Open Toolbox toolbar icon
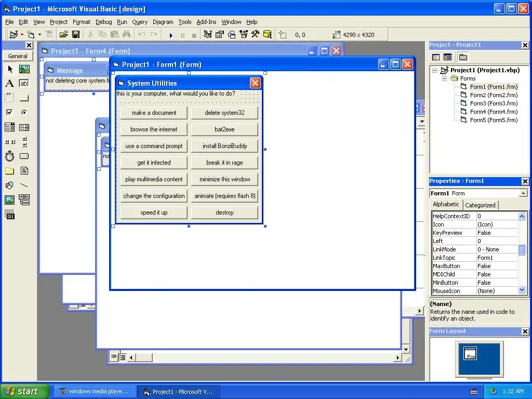 (256, 35)
